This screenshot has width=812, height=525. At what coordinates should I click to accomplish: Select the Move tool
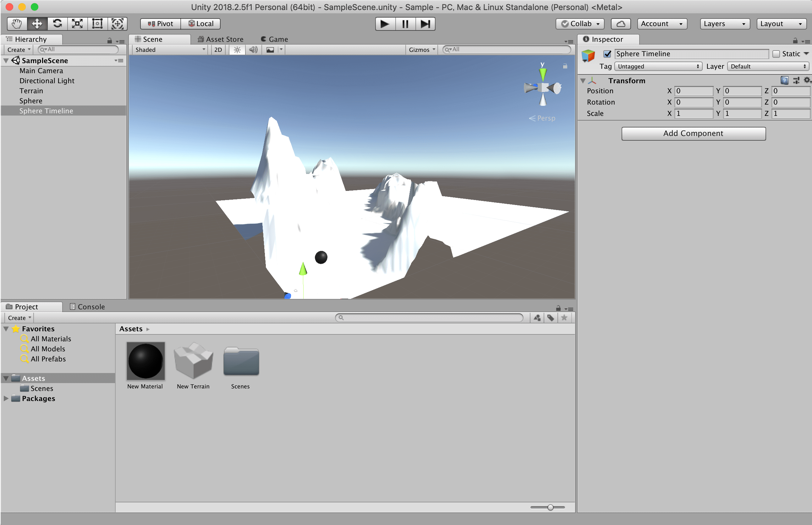click(x=37, y=24)
